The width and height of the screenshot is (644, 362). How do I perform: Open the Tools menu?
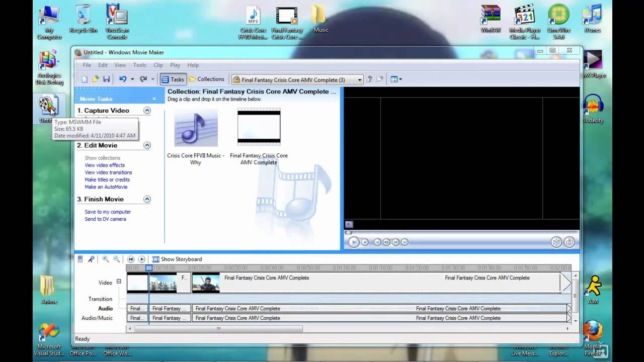140,65
